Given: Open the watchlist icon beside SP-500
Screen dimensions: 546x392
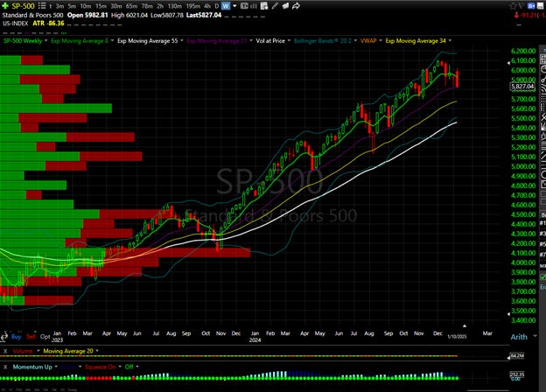Looking at the screenshot, I should tap(42, 6).
